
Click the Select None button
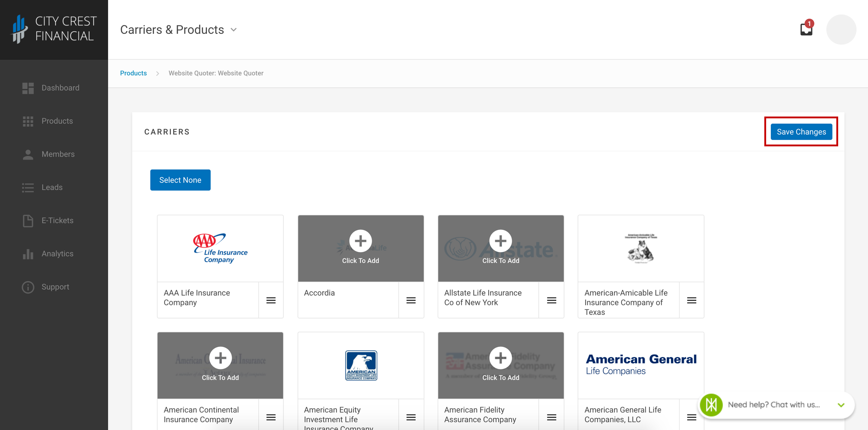[x=180, y=180]
